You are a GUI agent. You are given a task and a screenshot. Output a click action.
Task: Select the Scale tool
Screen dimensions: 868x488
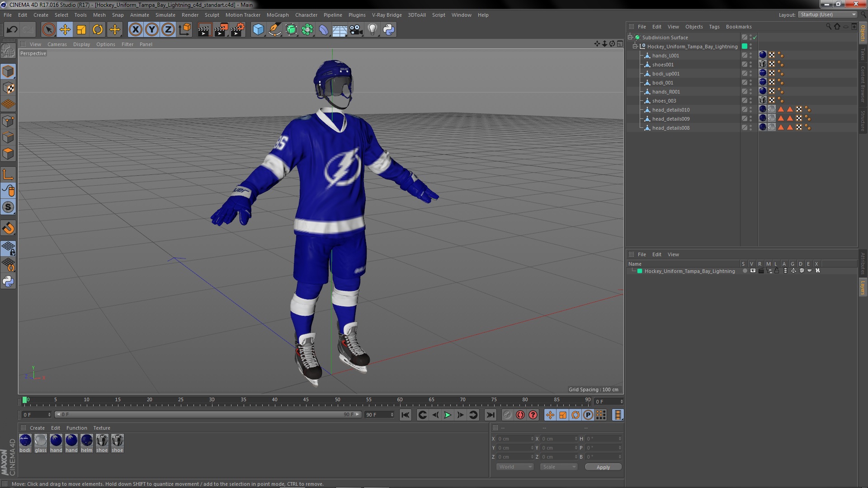click(x=81, y=30)
